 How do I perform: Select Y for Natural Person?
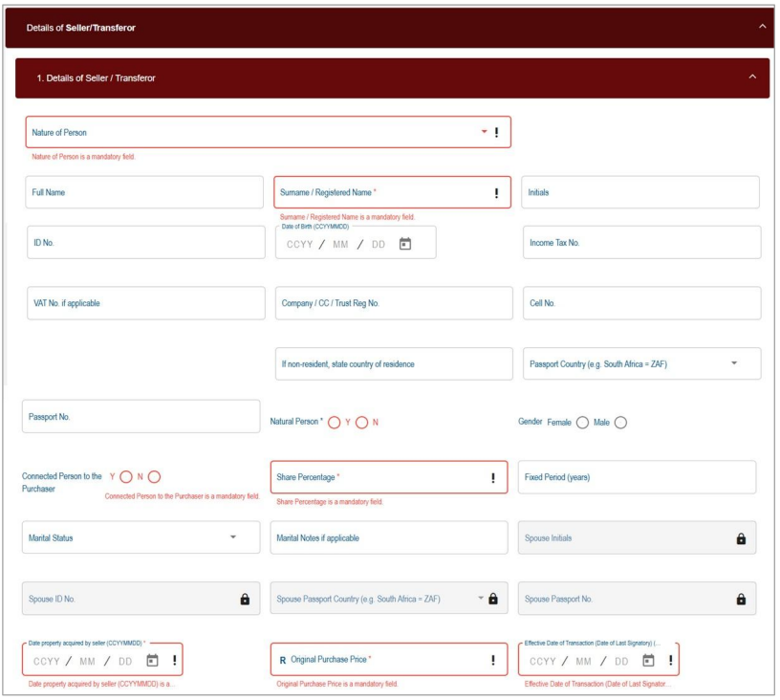point(335,423)
